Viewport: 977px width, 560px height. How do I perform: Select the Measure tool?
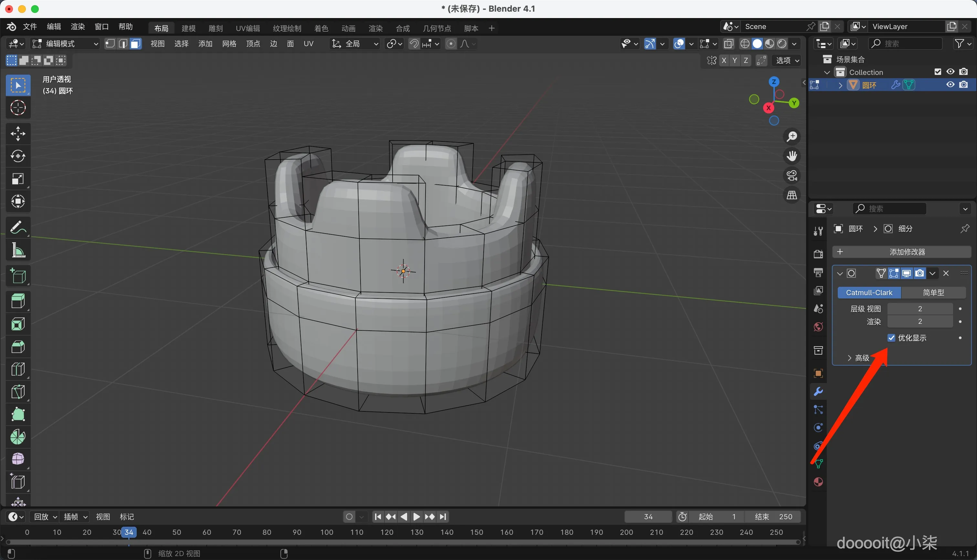pyautogui.click(x=18, y=250)
